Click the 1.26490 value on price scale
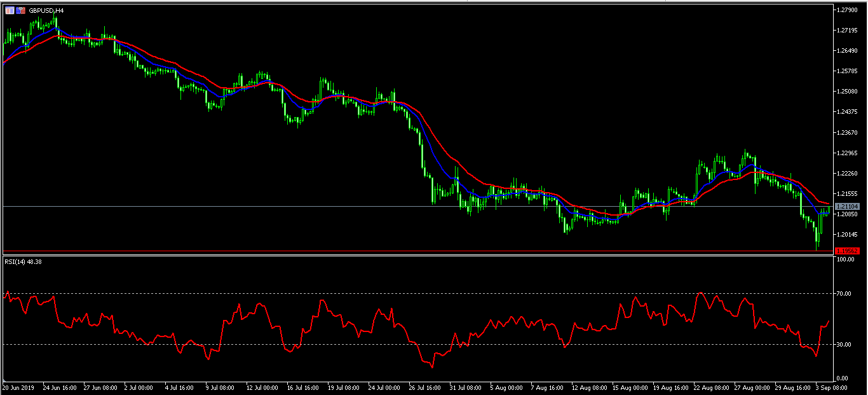Viewport: 868px width, 395px height. point(848,50)
